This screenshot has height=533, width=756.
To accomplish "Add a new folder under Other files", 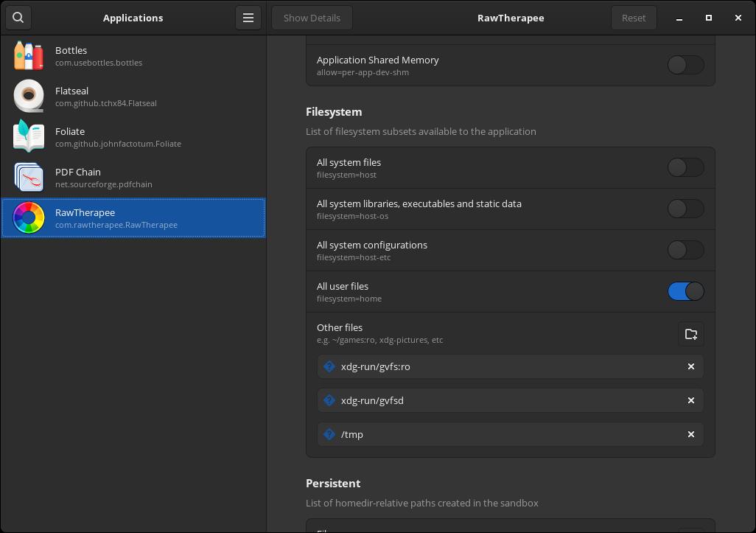I will (691, 334).
